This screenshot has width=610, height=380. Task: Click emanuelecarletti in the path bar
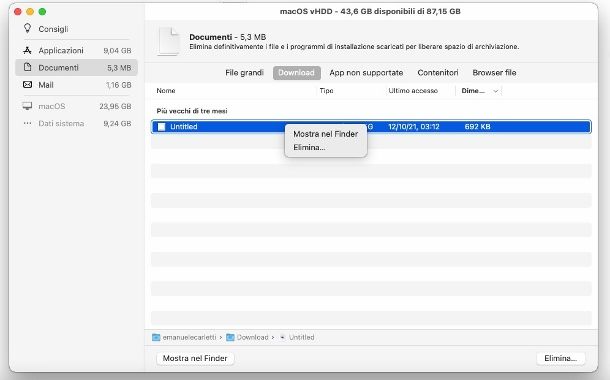click(x=189, y=337)
